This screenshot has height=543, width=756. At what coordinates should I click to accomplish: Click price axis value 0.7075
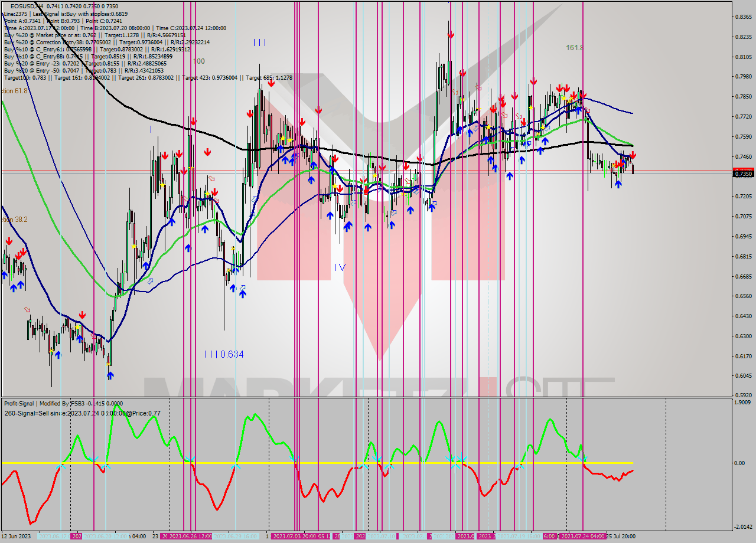point(743,216)
